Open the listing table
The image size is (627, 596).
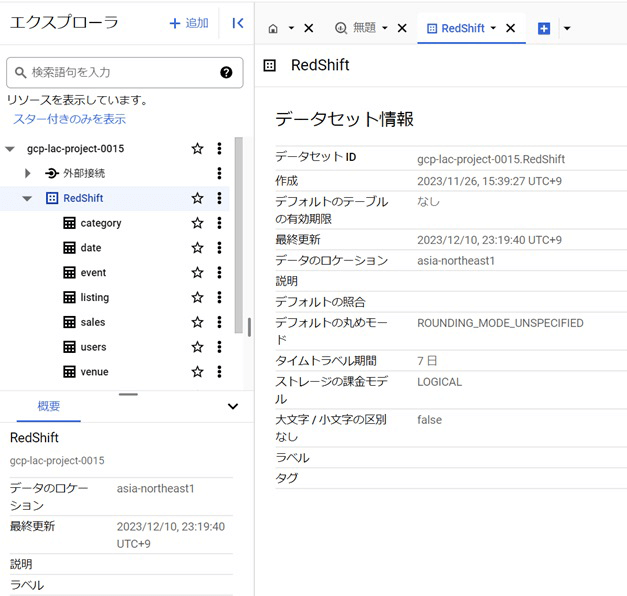coord(95,297)
